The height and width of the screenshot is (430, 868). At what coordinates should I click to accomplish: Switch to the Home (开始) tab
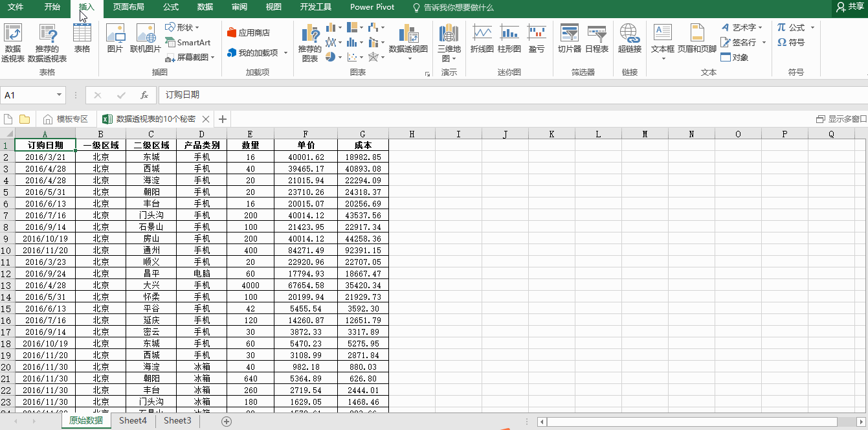coord(52,7)
